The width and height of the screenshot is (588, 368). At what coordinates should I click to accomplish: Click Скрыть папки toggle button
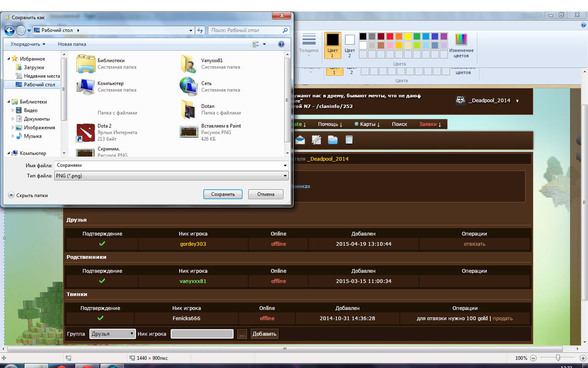point(28,195)
